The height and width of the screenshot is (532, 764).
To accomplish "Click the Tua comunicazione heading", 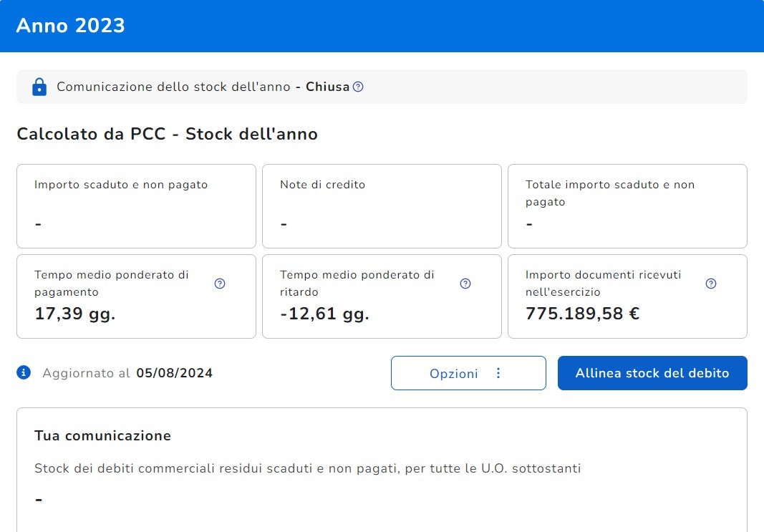I will coord(102,435).
